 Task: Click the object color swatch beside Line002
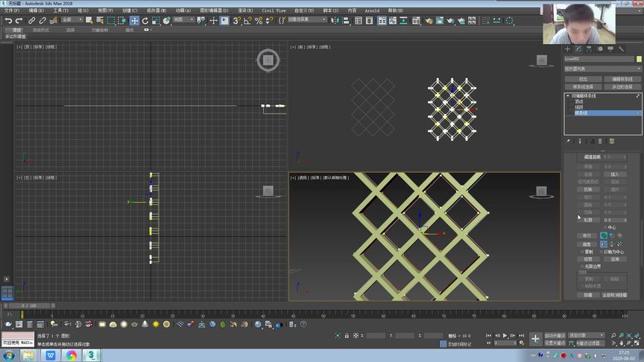click(638, 58)
